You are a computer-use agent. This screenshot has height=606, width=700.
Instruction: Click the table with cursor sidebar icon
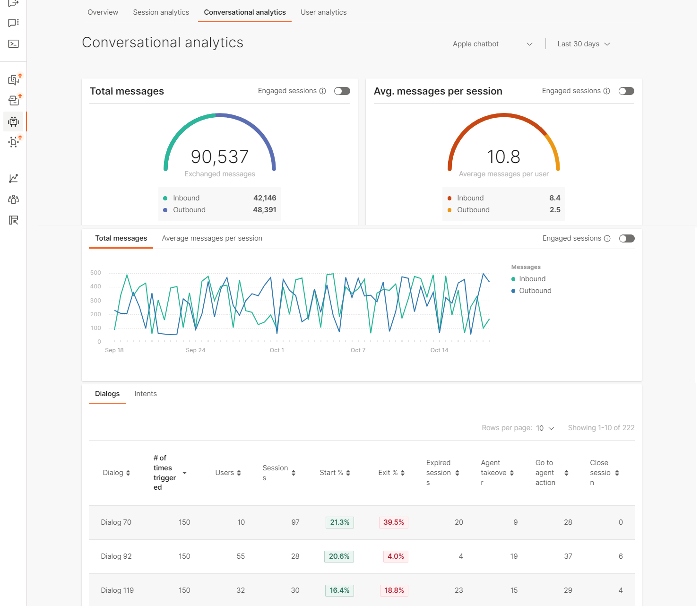(13, 220)
